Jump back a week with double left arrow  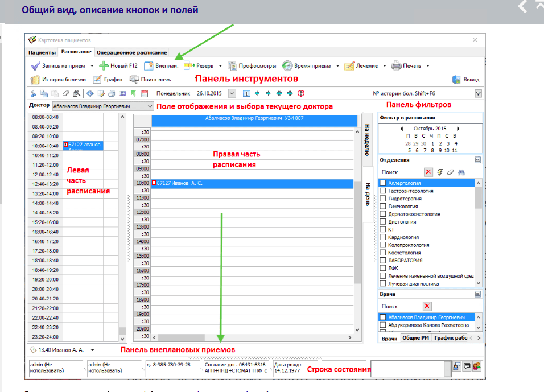tap(279, 93)
